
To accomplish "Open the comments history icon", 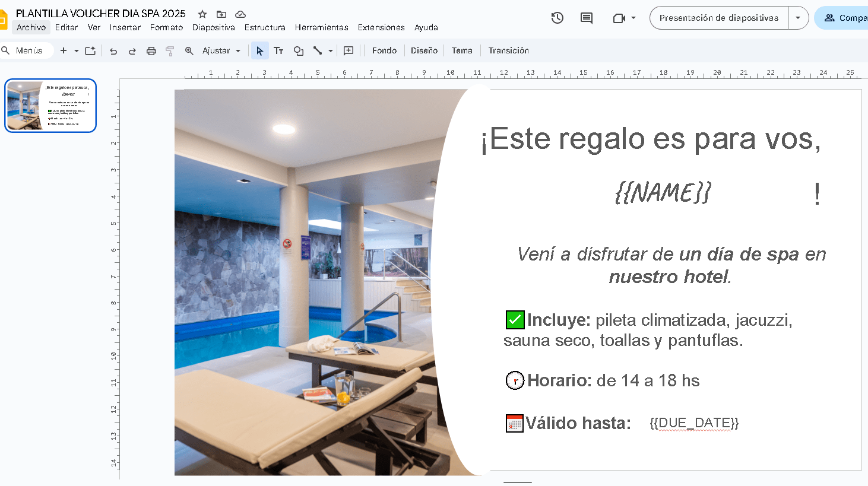I will pos(587,18).
